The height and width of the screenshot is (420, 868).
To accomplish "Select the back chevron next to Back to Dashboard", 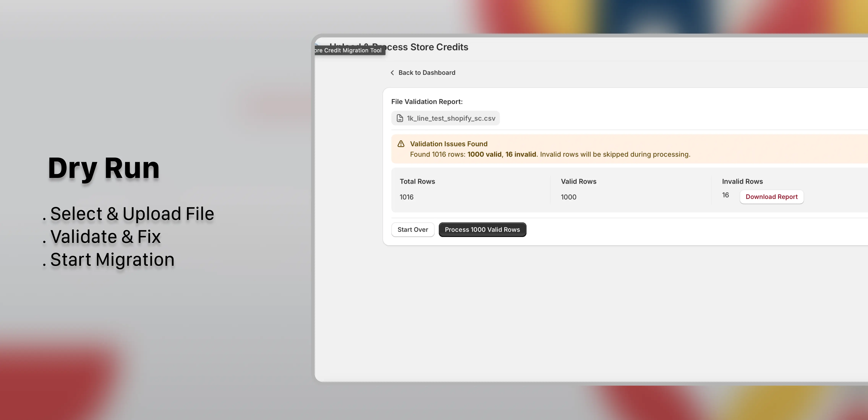I will [392, 72].
